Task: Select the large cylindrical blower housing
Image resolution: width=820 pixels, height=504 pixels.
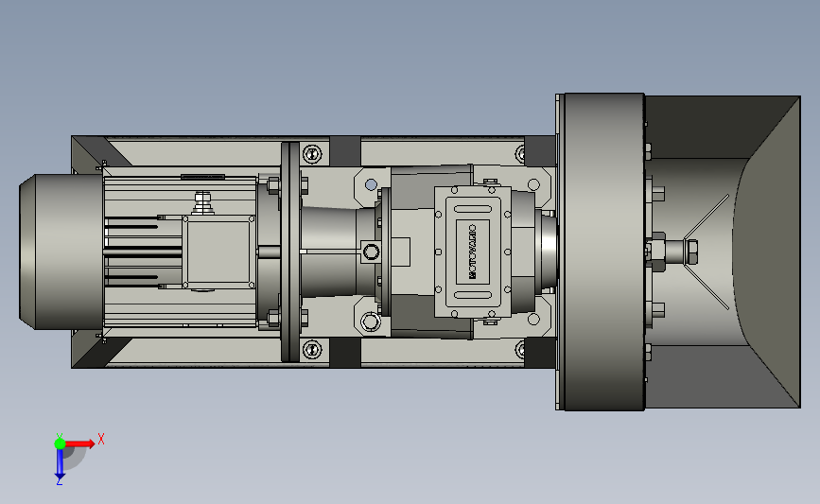Action: [x=604, y=252]
